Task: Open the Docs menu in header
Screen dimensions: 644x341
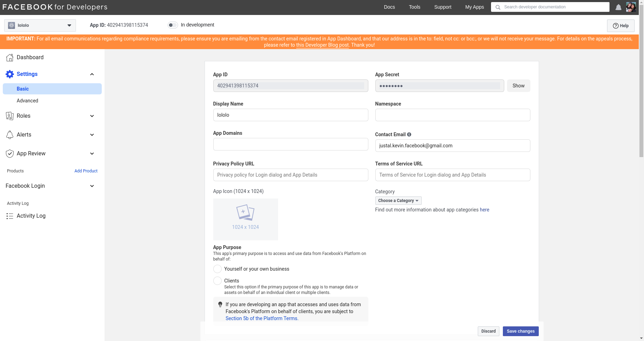Action: [389, 7]
